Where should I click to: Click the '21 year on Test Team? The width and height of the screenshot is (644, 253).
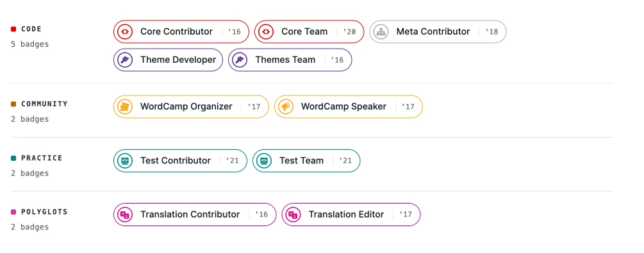click(x=345, y=161)
